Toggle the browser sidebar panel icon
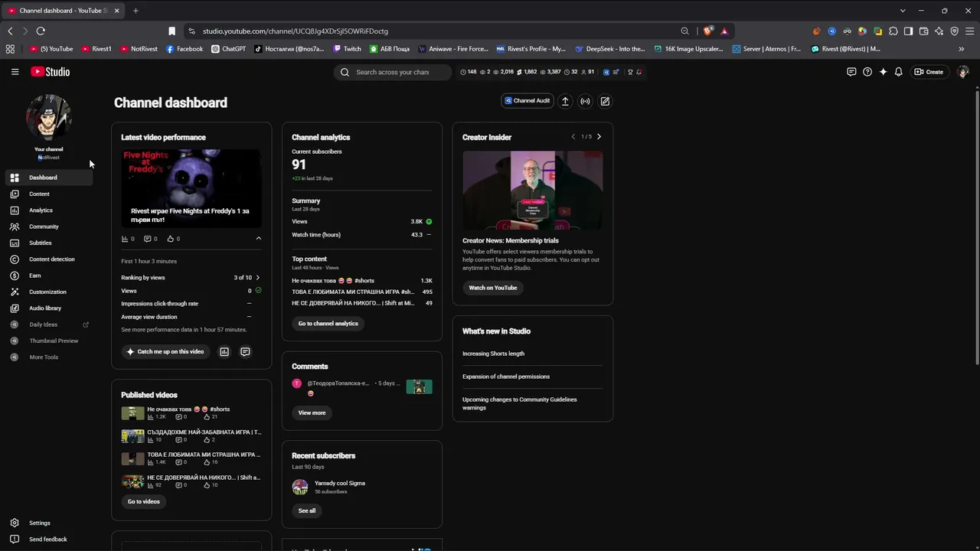The height and width of the screenshot is (551, 980). (x=908, y=31)
